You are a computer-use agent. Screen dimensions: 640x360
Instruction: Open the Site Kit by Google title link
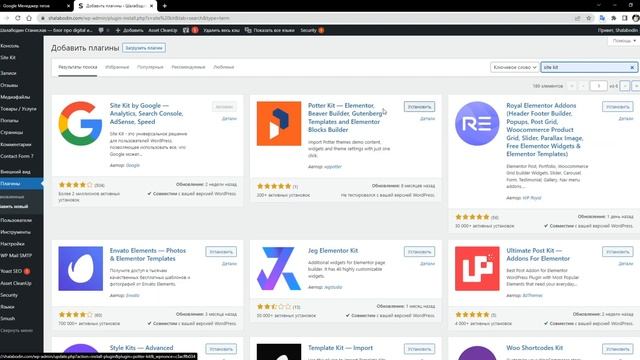[147, 113]
